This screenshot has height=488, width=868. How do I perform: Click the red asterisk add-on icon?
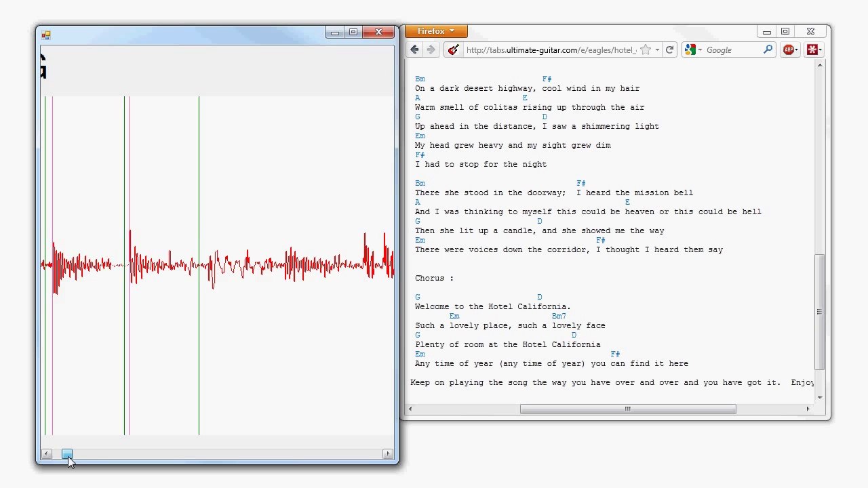[x=812, y=49]
